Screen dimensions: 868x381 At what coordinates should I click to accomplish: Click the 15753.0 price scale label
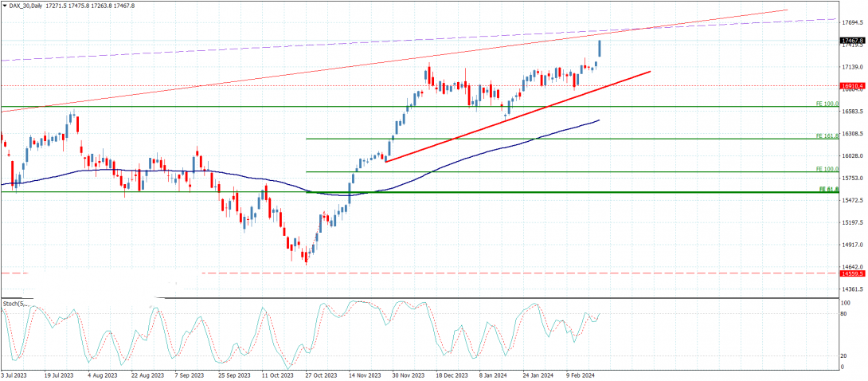pos(853,178)
